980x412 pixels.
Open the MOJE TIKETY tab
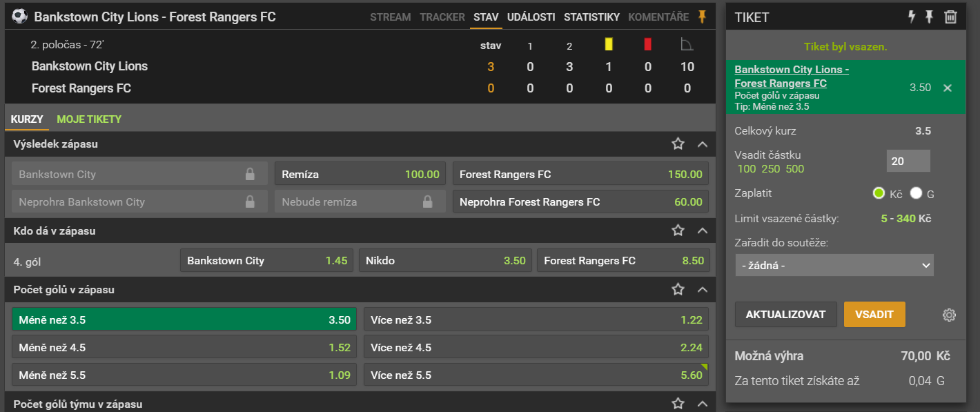coord(89,119)
